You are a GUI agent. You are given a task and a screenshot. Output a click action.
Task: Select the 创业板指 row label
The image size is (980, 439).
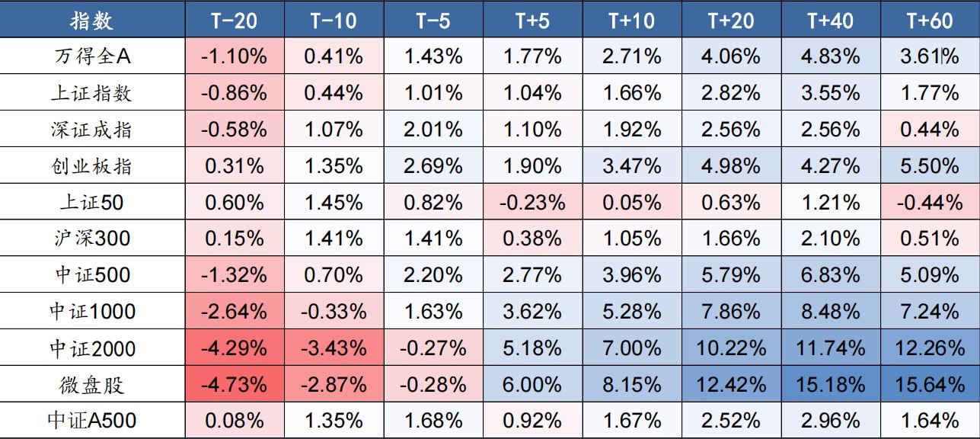click(92, 166)
